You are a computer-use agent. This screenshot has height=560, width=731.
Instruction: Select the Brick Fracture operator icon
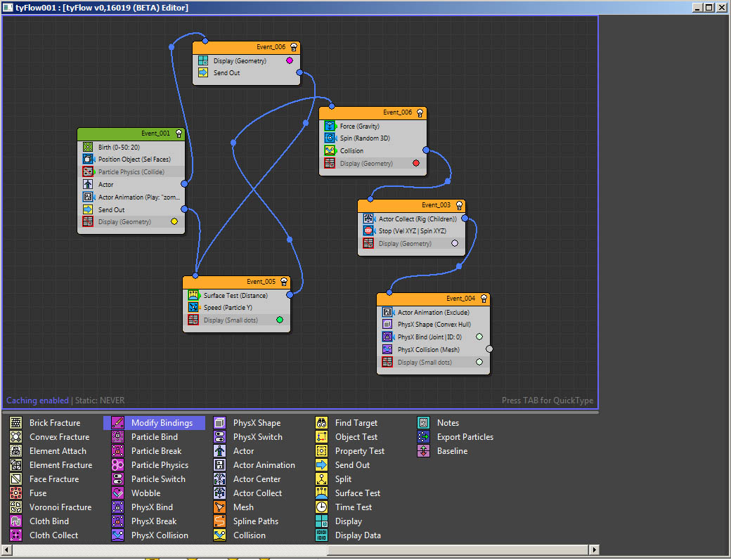click(x=16, y=422)
